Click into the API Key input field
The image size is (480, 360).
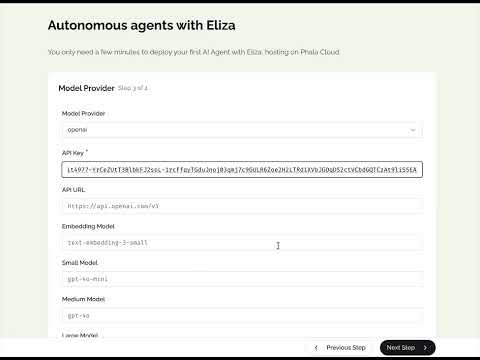[242, 170]
